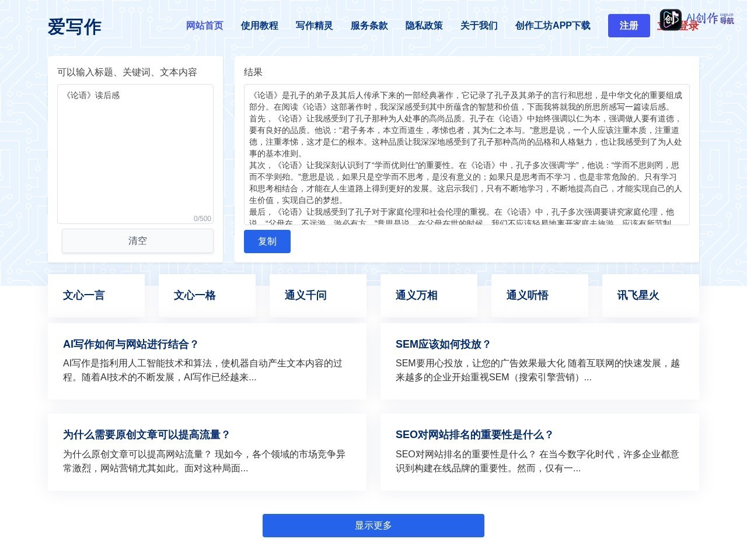Open article SEM应该如何投放？
The width and height of the screenshot is (747, 560).
tap(444, 344)
